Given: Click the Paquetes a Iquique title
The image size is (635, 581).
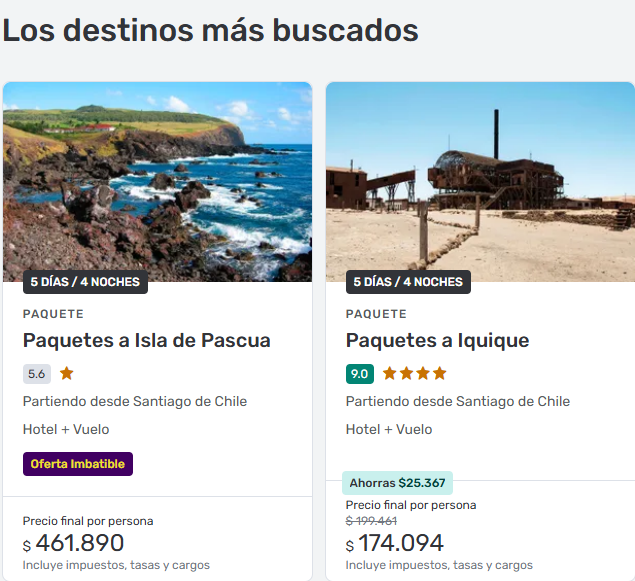Looking at the screenshot, I should coord(437,340).
